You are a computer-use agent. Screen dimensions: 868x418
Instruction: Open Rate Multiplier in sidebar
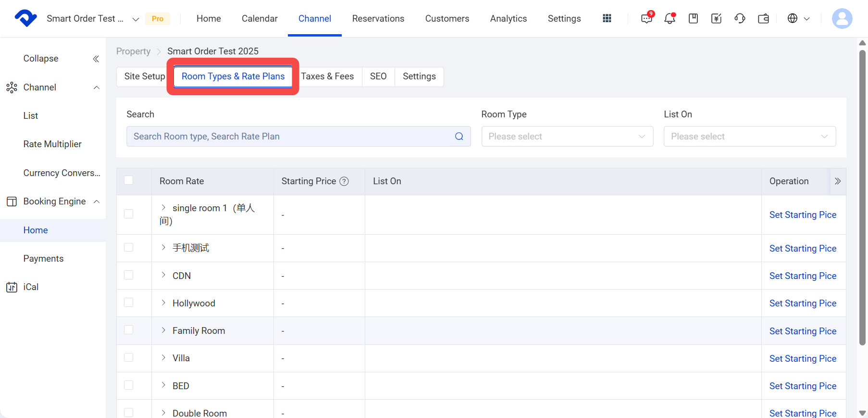click(x=52, y=144)
